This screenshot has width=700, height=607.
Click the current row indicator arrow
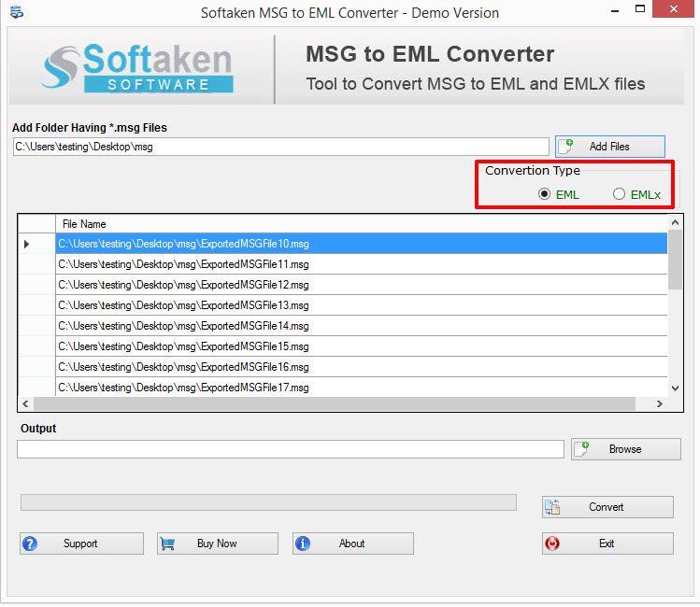[27, 244]
